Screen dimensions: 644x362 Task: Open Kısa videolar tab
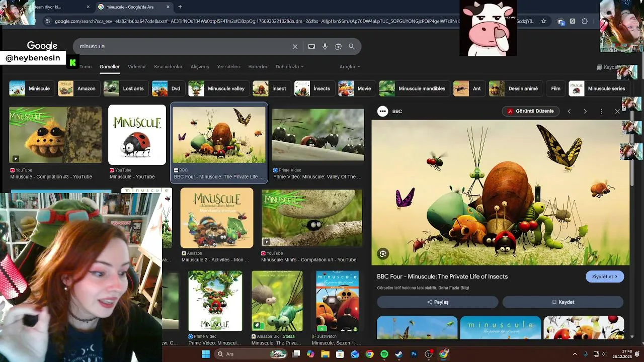[x=168, y=67]
